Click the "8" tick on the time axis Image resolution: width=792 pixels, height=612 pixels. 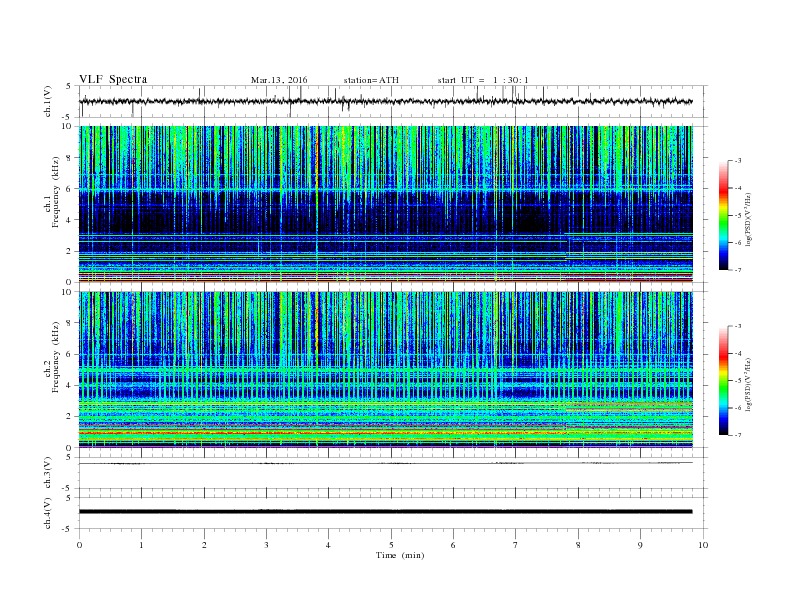point(578,545)
